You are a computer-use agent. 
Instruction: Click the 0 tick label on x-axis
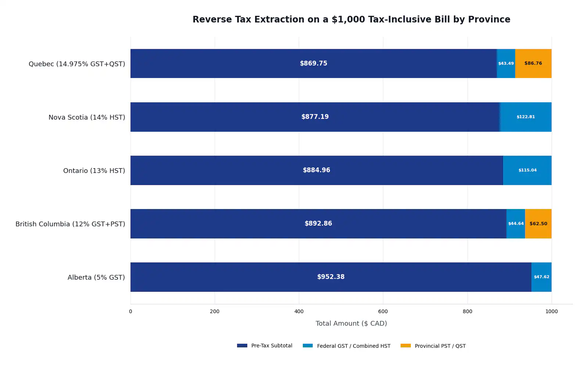[130, 311]
